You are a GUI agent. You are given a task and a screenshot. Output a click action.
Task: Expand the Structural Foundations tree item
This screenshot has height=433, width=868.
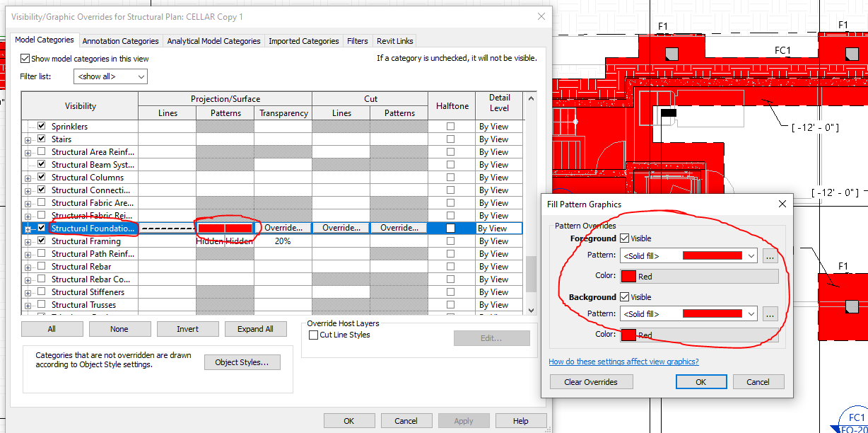[x=27, y=228]
